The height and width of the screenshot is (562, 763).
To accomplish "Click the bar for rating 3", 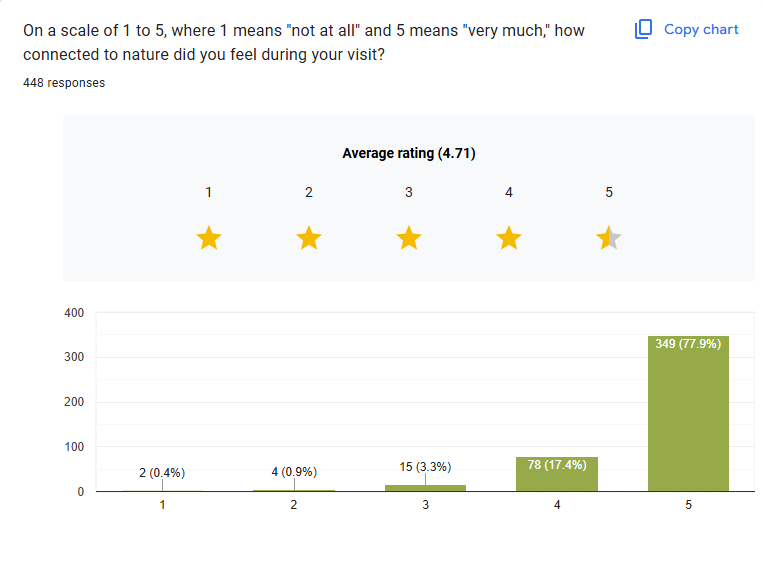I will click(425, 488).
